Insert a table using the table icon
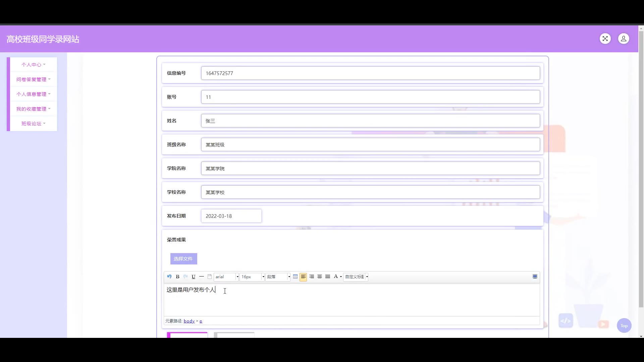 tap(295, 277)
